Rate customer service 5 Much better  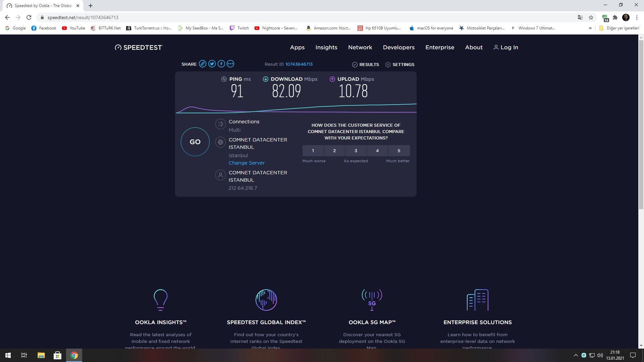point(399,151)
